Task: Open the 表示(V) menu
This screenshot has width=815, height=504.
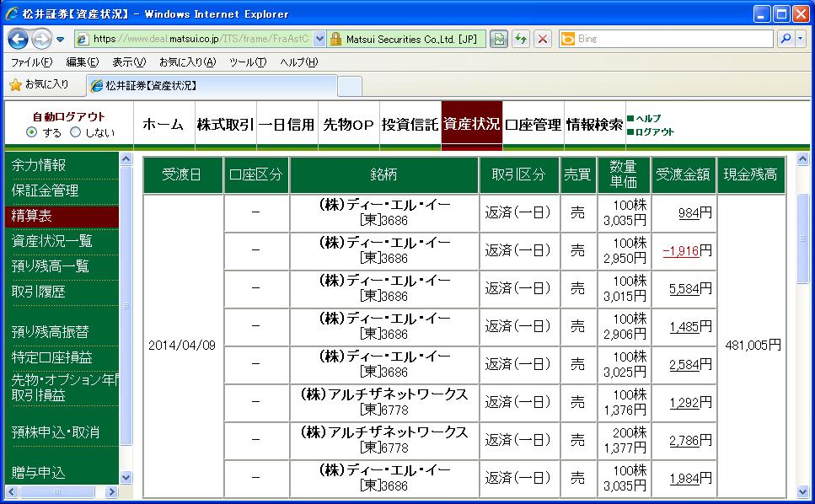Action: point(129,62)
